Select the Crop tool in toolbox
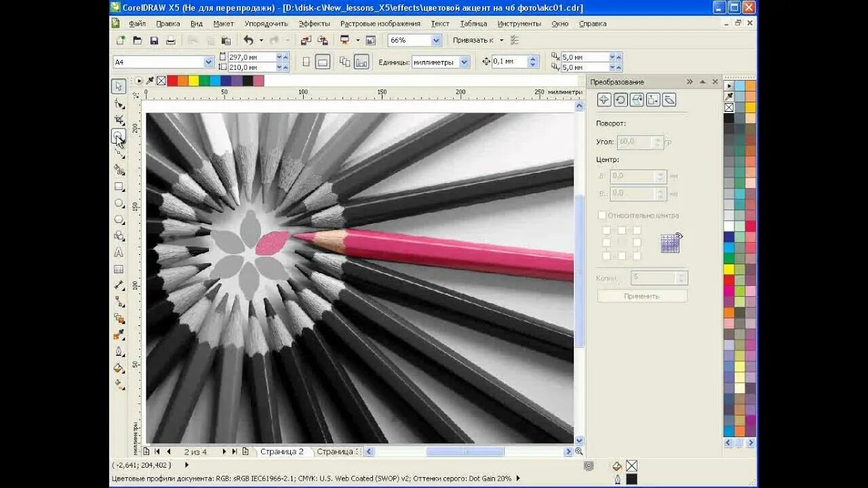The image size is (868, 488). coord(119,120)
